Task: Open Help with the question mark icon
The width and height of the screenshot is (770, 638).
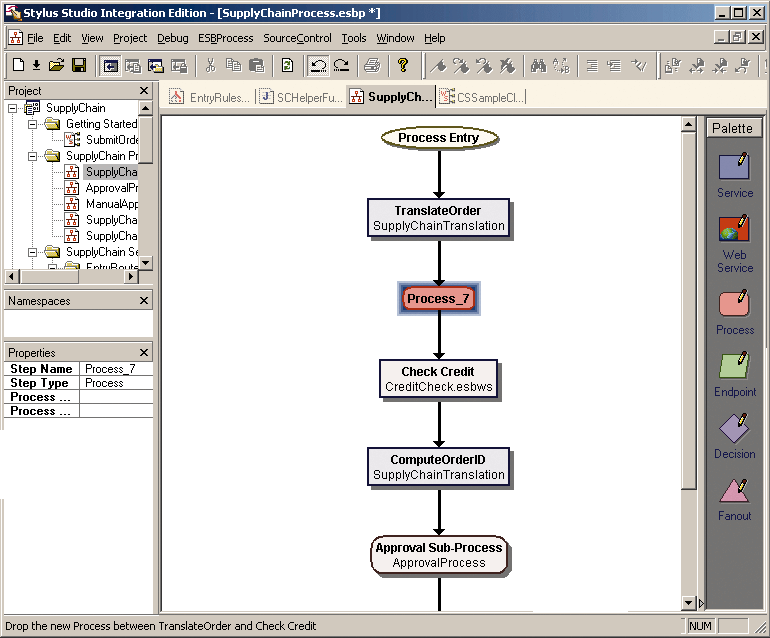Action: pyautogui.click(x=403, y=65)
